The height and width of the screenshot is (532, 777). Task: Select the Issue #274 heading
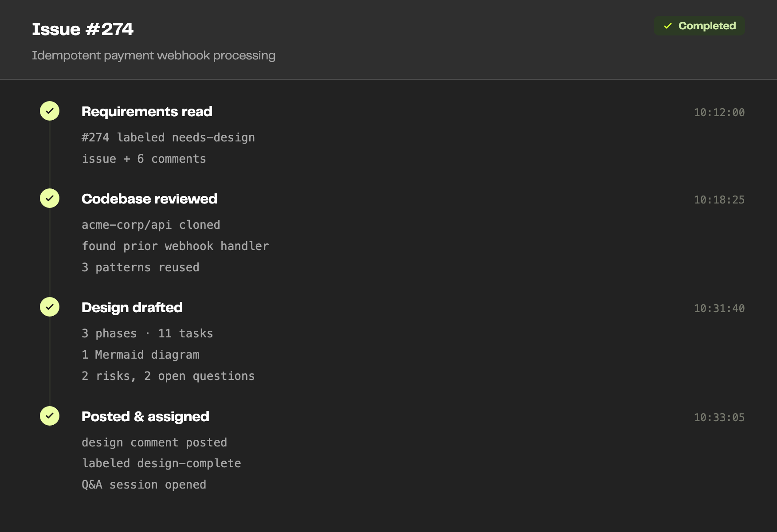tap(82, 29)
